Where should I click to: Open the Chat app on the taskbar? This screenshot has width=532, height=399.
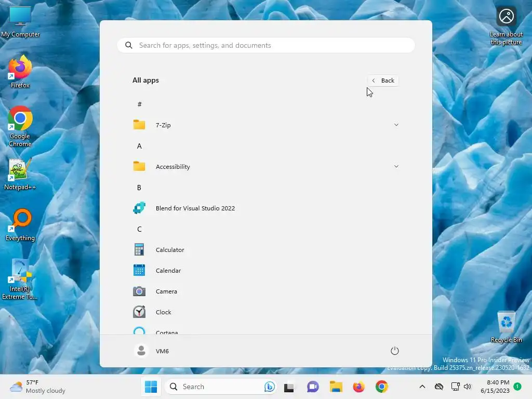coord(313,387)
